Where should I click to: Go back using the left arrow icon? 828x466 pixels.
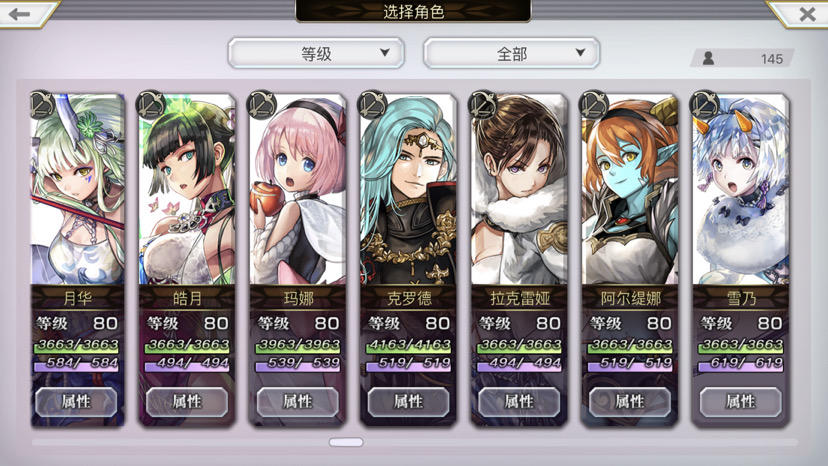[20, 14]
